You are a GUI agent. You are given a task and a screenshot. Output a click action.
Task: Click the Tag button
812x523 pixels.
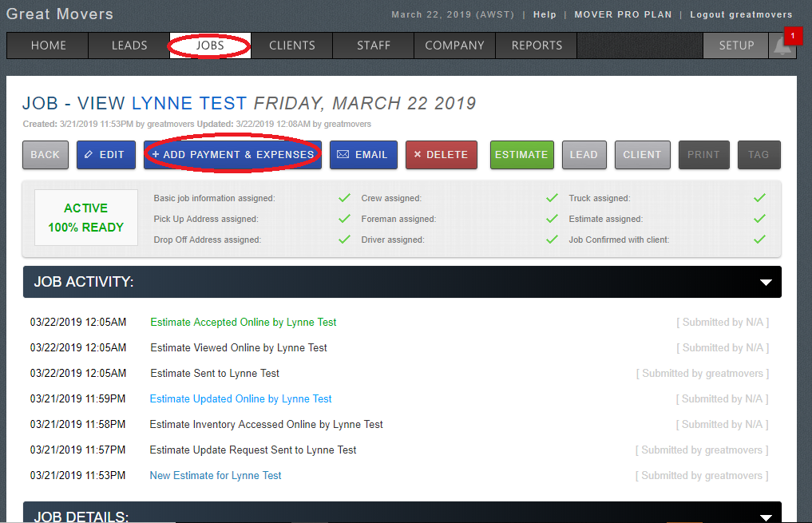[x=759, y=155]
